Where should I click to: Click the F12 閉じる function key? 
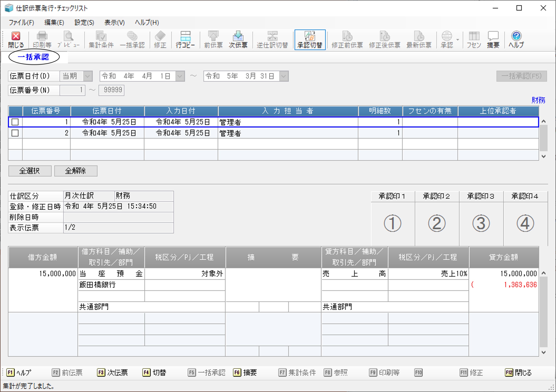tap(518, 372)
